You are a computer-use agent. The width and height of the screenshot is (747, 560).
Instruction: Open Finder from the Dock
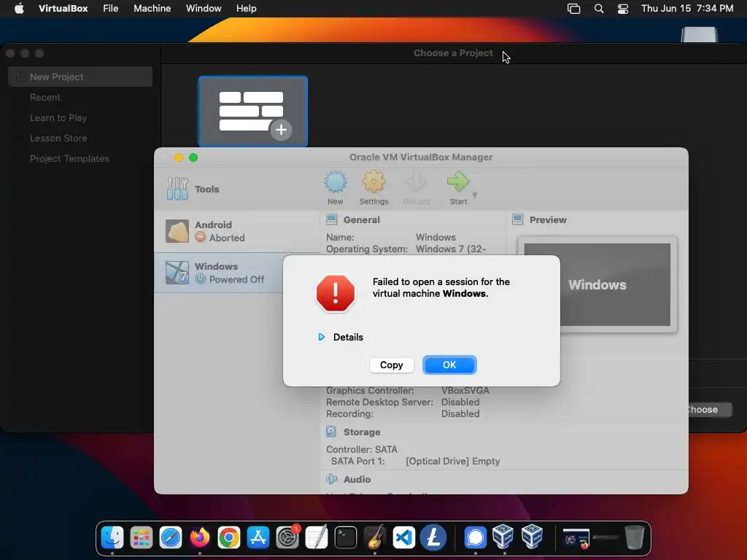pos(112,537)
